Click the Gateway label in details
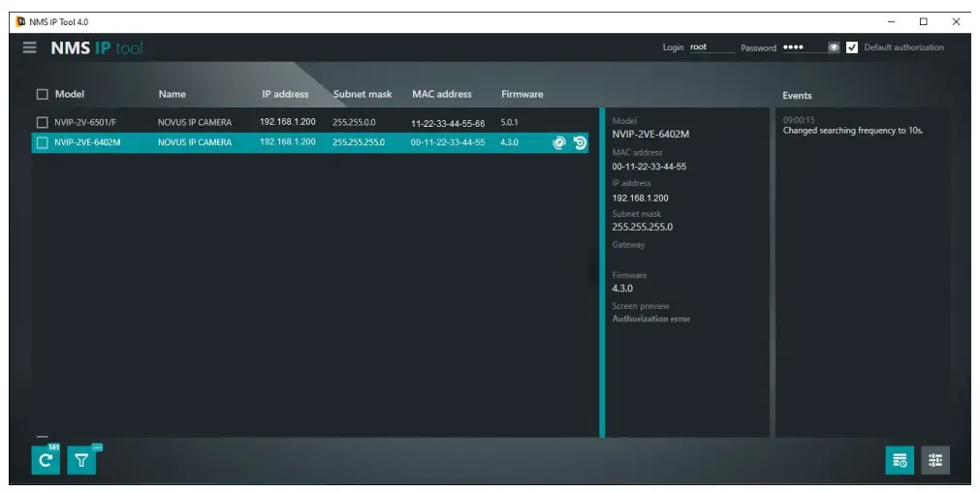 [x=628, y=245]
